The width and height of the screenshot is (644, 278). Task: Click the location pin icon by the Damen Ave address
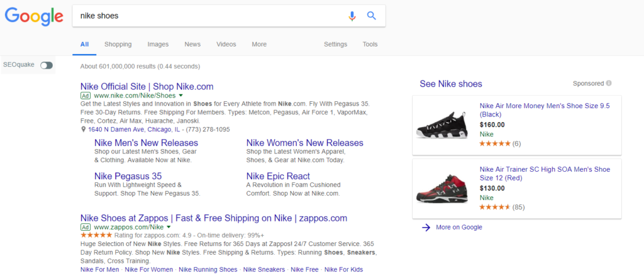(84, 130)
